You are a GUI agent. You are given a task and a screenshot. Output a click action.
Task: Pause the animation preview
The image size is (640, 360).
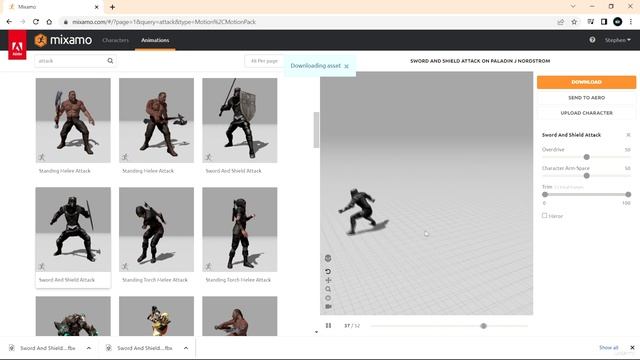pos(328,326)
